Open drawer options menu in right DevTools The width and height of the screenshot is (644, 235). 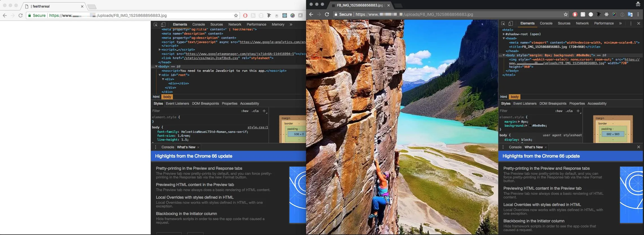[503, 147]
